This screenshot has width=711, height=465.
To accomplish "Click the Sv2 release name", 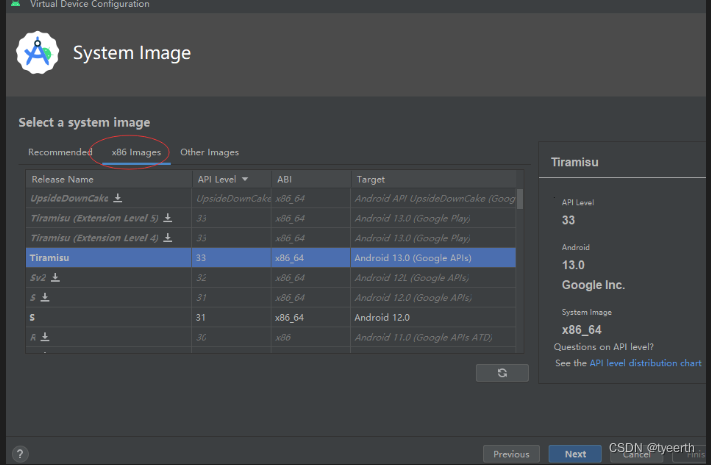I will 38,278.
